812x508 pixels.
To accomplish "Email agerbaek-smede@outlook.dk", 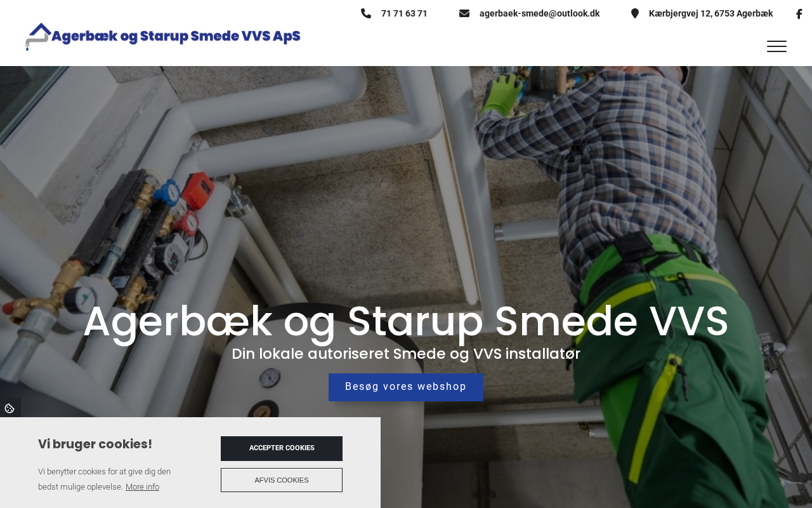I will (539, 13).
